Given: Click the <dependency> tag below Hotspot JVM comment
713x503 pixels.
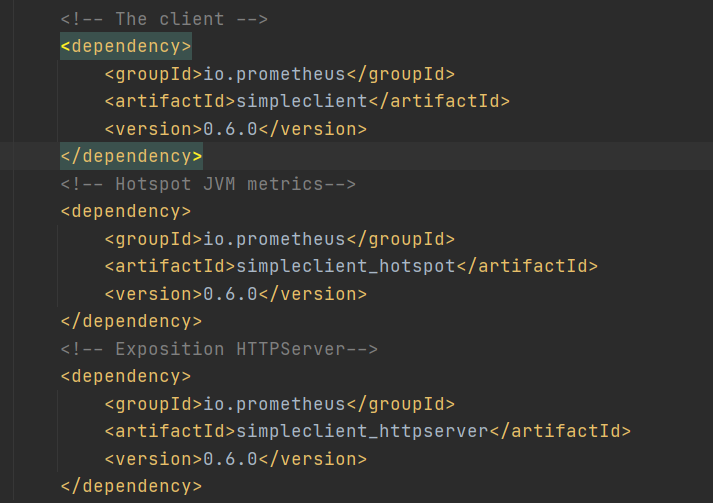Looking at the screenshot, I should pos(126,211).
